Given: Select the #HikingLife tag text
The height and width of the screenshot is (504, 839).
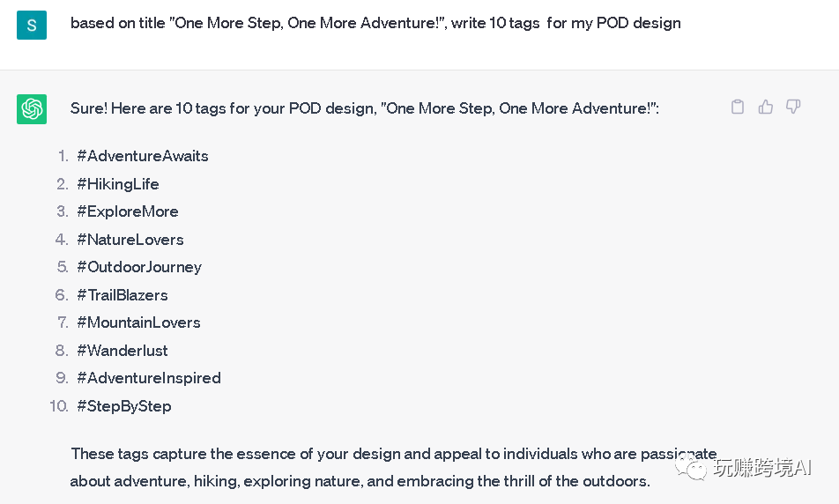Looking at the screenshot, I should tap(118, 184).
